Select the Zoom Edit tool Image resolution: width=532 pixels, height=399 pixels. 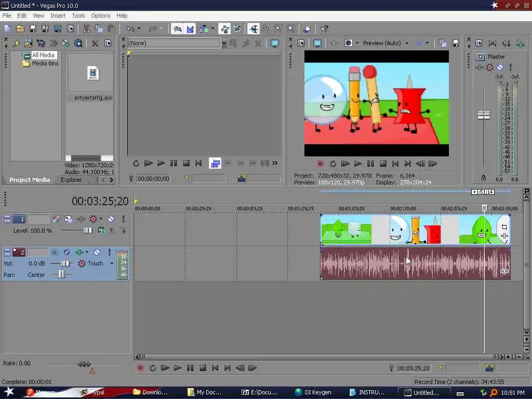[290, 29]
